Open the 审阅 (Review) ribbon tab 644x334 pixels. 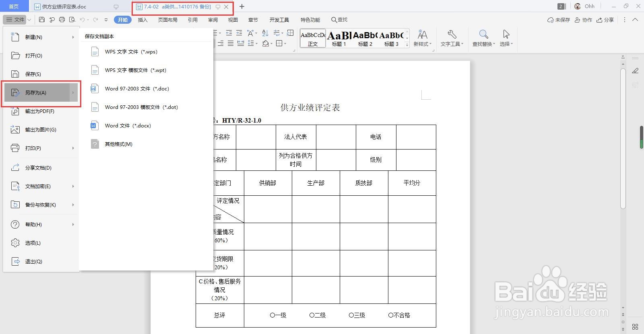click(213, 20)
